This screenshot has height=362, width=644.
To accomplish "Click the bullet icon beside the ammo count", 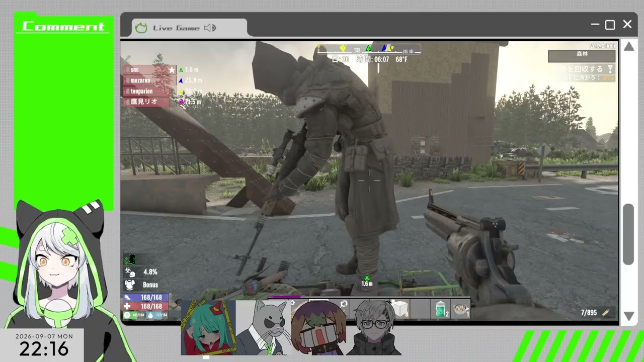I will [x=606, y=313].
